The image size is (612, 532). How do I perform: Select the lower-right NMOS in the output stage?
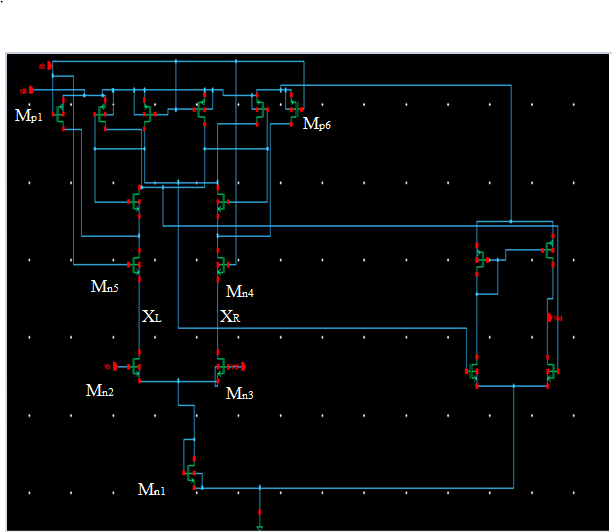pos(552,371)
